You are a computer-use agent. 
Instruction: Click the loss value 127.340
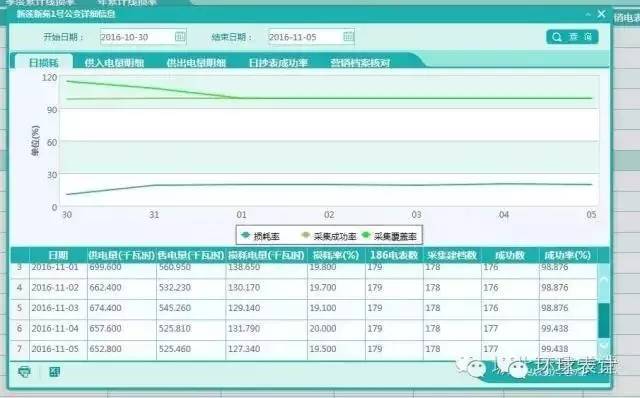[x=244, y=349]
